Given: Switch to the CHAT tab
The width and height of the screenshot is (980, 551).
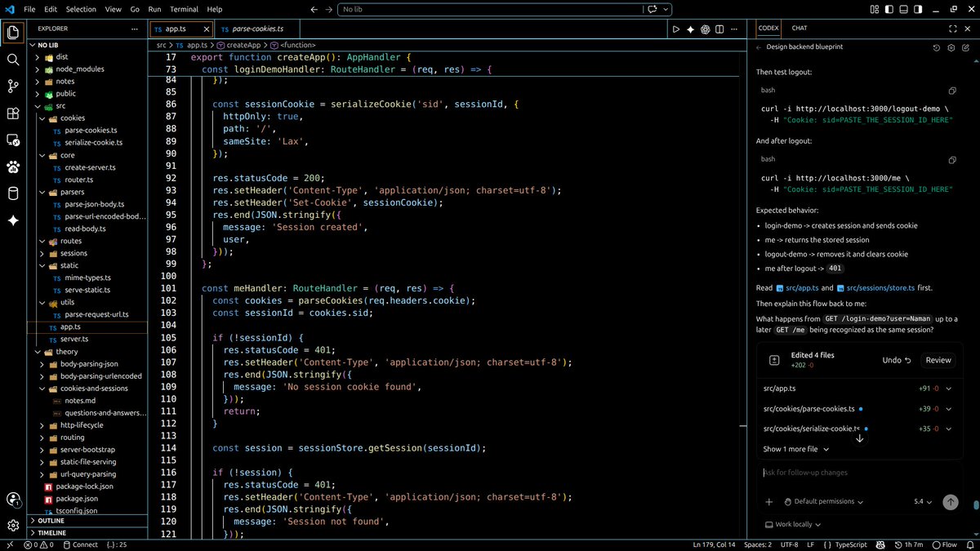Looking at the screenshot, I should 800,28.
